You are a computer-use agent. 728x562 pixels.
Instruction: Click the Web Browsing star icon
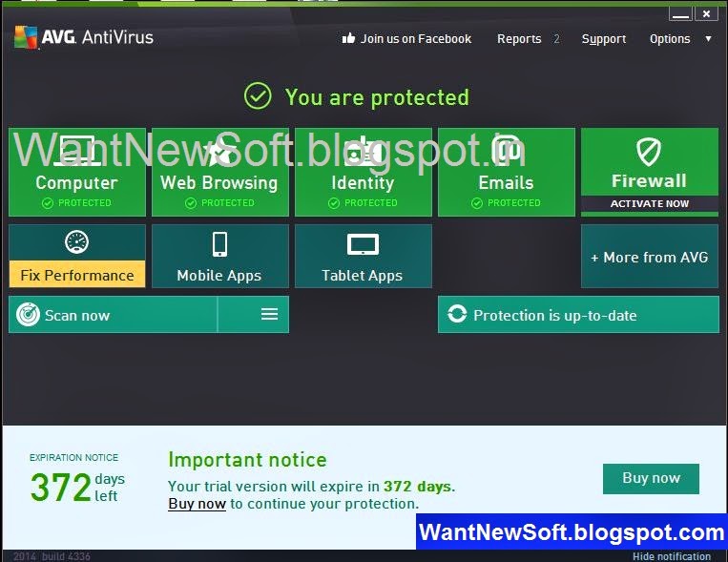[220, 151]
